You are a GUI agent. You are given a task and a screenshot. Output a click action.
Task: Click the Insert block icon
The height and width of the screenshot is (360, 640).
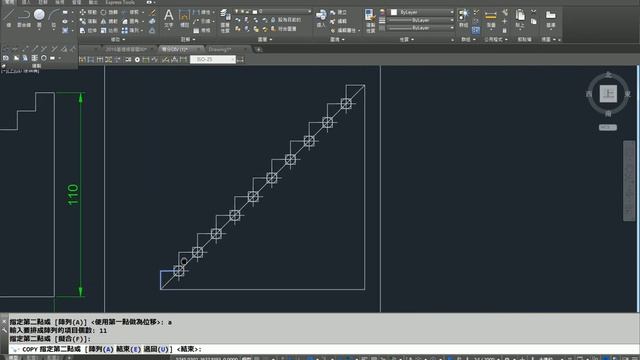pos(321,16)
